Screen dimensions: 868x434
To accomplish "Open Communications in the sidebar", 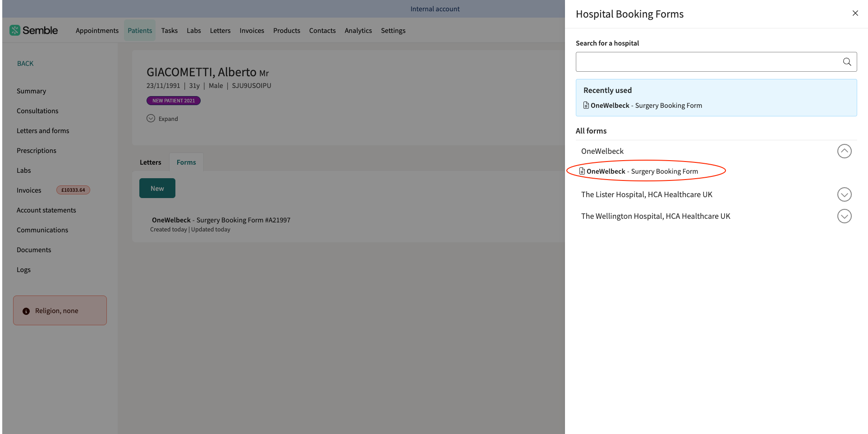I will coord(42,230).
